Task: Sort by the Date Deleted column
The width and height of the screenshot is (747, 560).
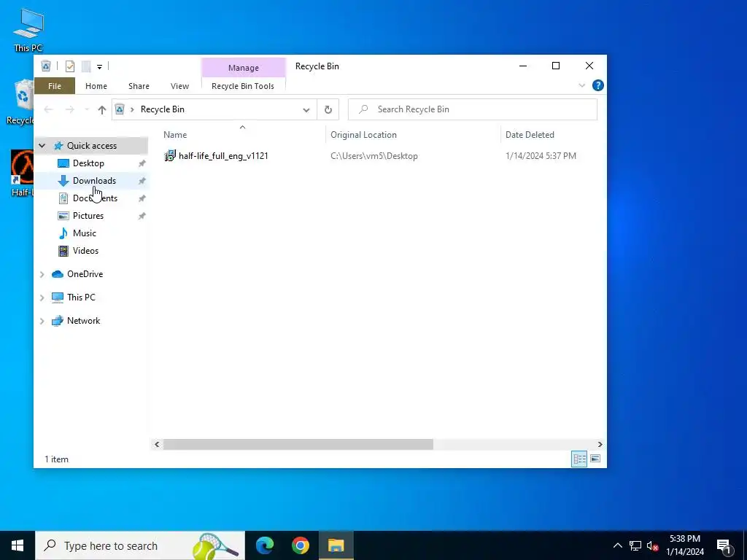Action: (x=553, y=135)
